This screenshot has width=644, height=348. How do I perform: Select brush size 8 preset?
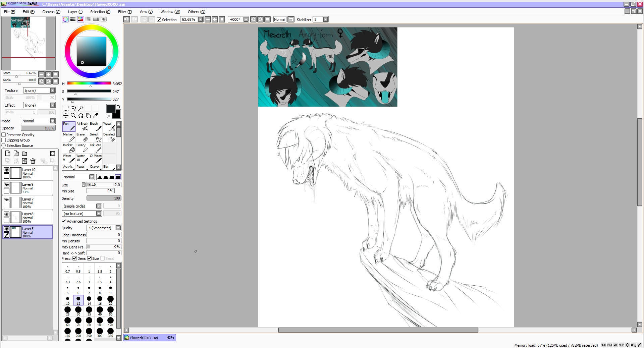100,289
